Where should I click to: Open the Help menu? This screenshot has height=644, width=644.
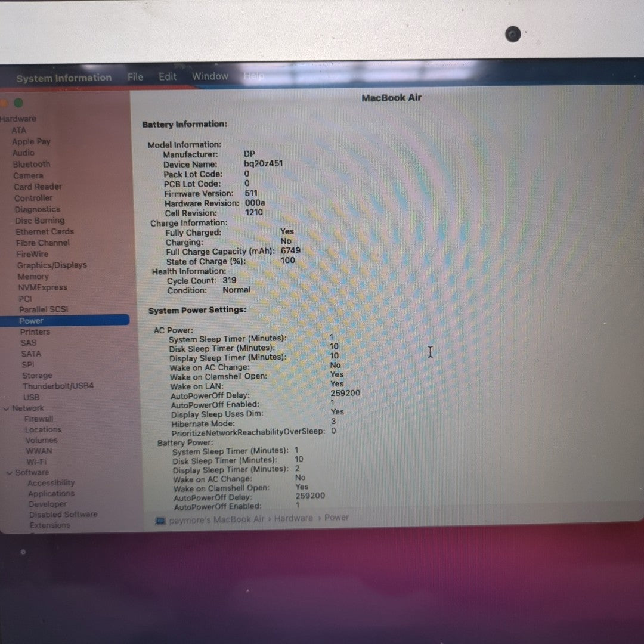pyautogui.click(x=254, y=76)
